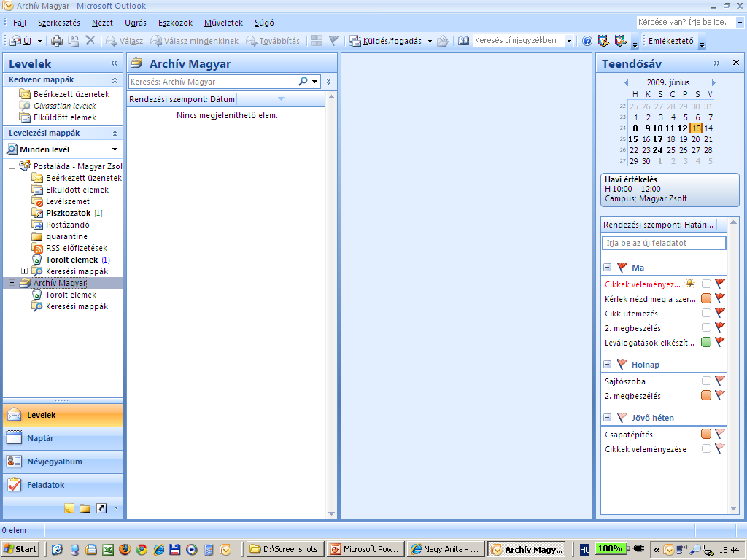
Task: Click the Folder List icon in navigation bottom
Action: click(85, 508)
